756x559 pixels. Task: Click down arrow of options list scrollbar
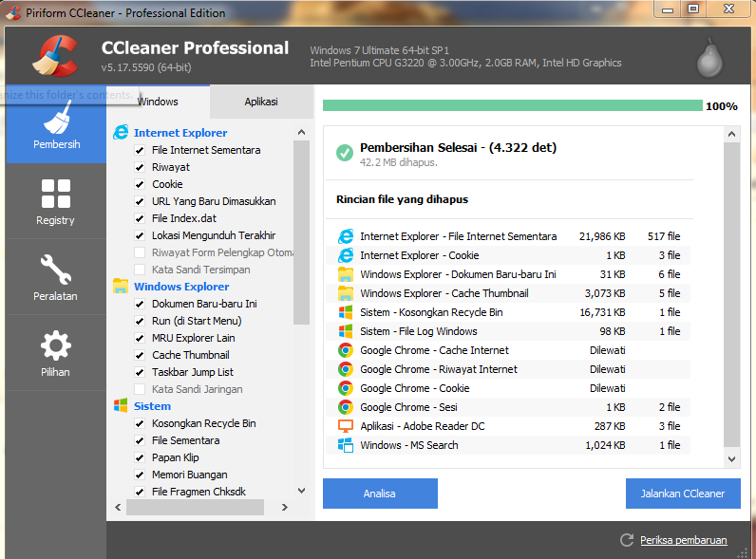coord(302,491)
